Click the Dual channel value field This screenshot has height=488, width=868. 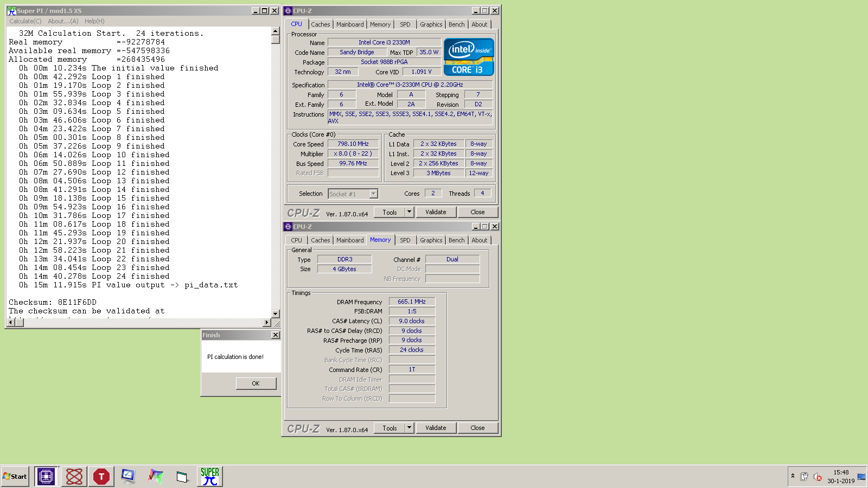pos(452,259)
